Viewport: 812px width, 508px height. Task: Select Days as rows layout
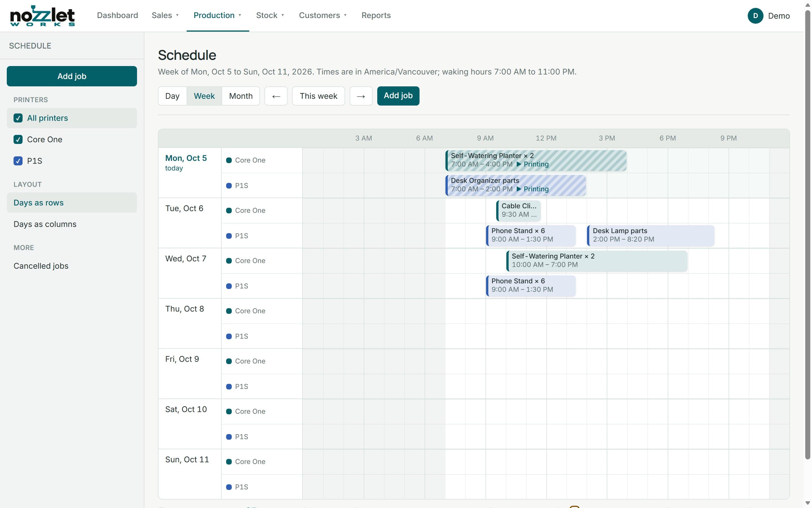tap(72, 203)
